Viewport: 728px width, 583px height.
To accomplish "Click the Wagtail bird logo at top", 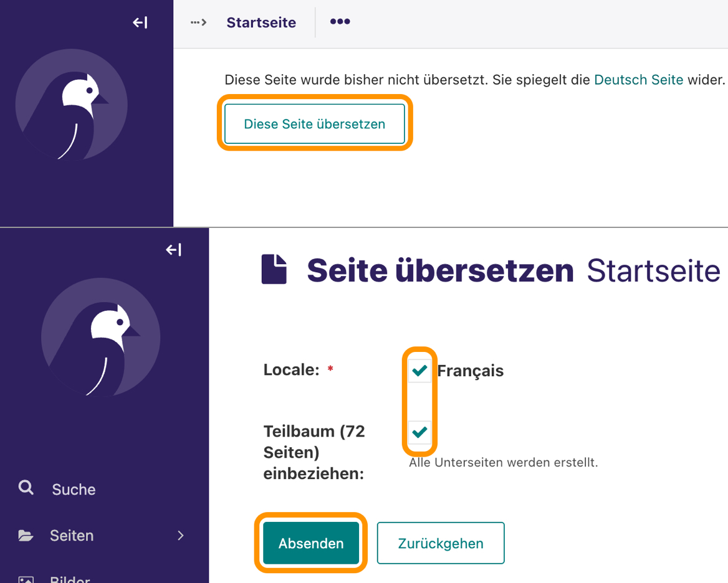I will click(72, 105).
